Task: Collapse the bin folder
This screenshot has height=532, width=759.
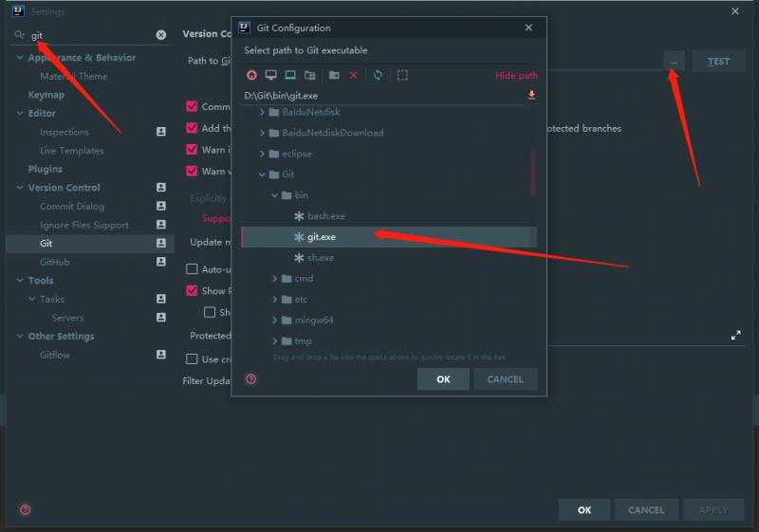Action: 274,195
